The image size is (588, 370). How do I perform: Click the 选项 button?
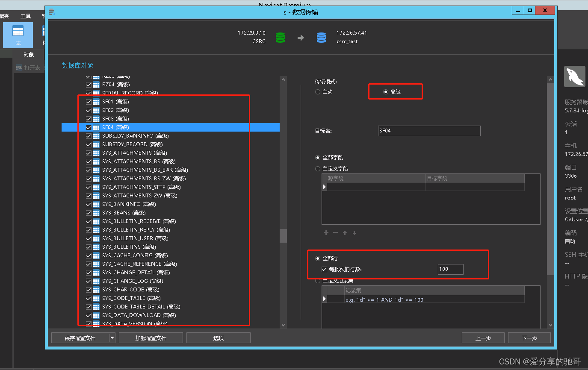tap(219, 338)
